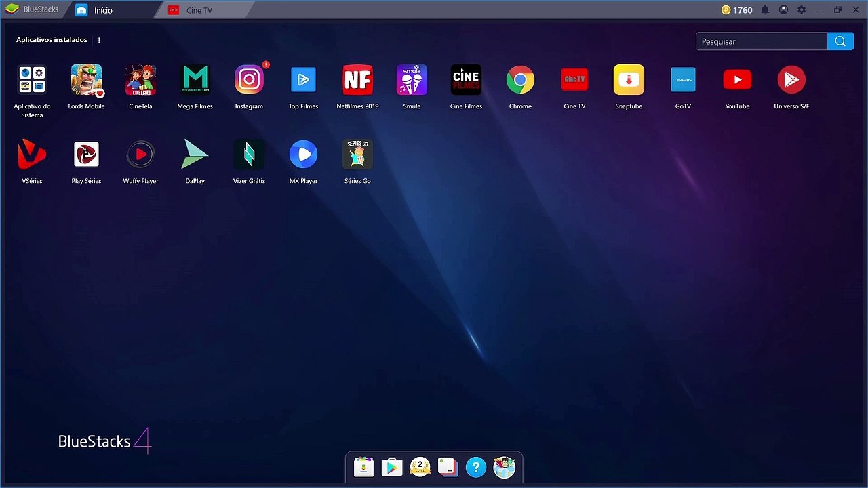The height and width of the screenshot is (488, 868).
Task: Launch the Smule app
Action: point(412,80)
